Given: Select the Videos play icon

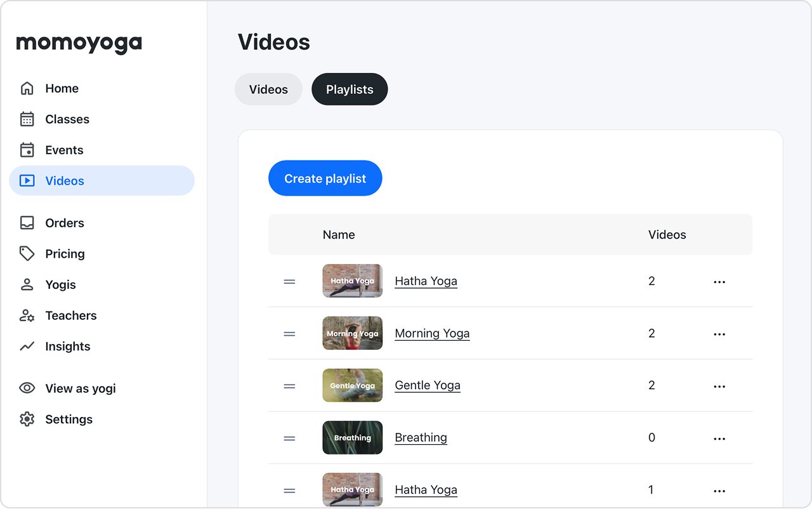Looking at the screenshot, I should [26, 180].
